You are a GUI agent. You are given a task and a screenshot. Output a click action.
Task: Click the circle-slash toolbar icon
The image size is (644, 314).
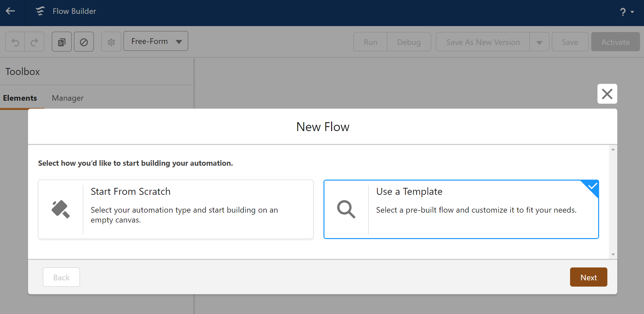pos(84,42)
